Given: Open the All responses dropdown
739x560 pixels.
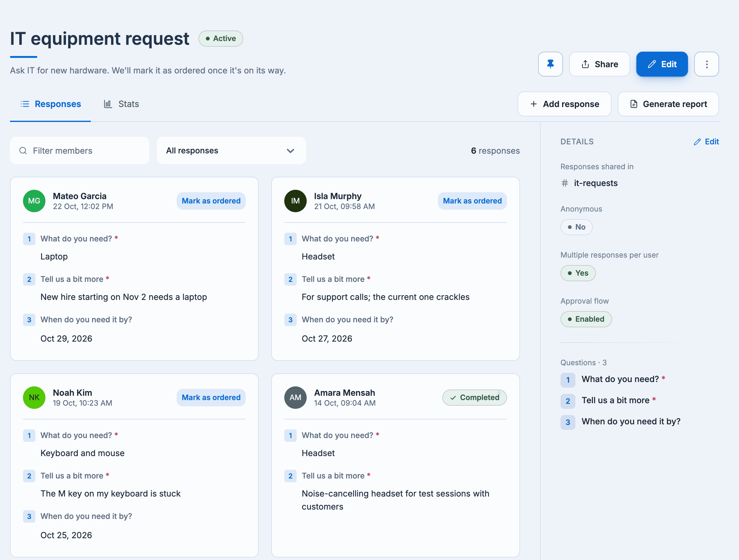Looking at the screenshot, I should 231,151.
